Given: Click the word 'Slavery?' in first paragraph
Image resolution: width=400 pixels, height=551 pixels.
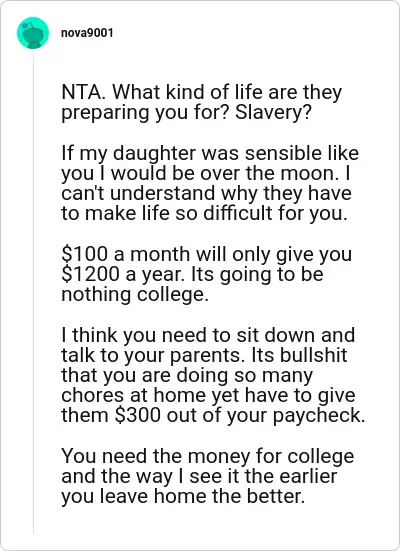Looking at the screenshot, I should point(273,112).
